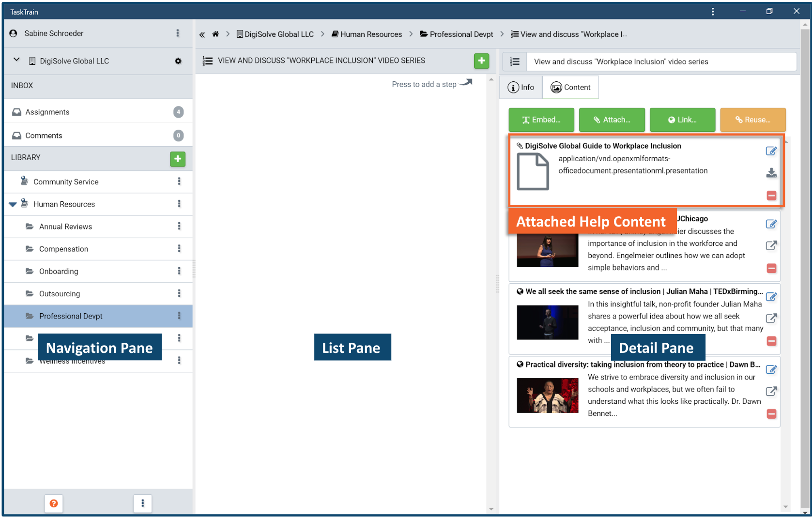Click the View and discuss "Workplace I..." breadcrumb
The height and width of the screenshot is (517, 812).
click(x=569, y=34)
